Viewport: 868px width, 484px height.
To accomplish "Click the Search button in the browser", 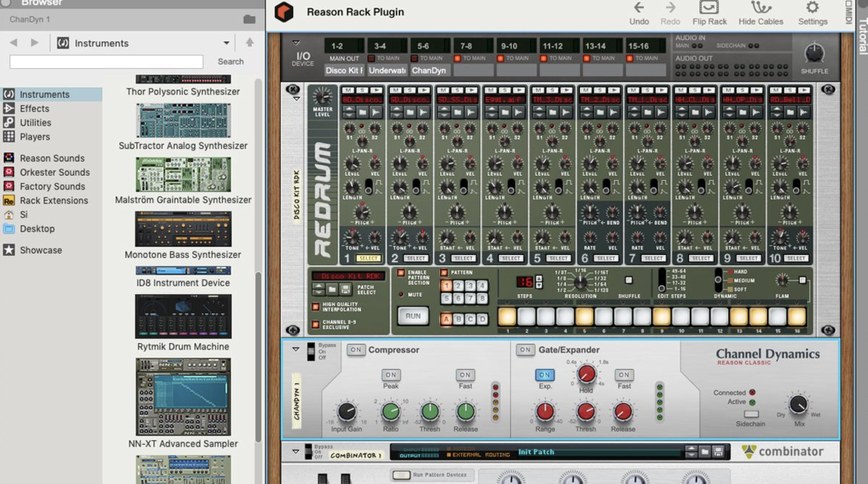I will (230, 62).
